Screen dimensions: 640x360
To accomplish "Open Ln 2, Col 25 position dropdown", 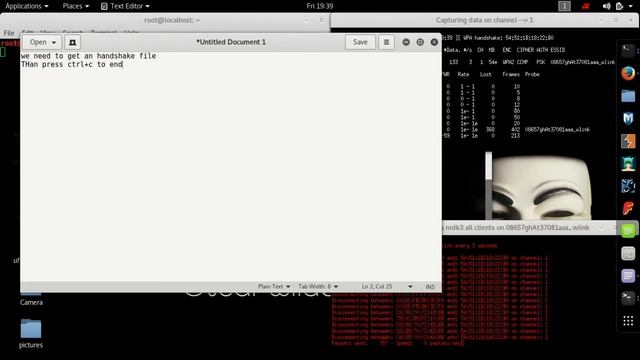I will tap(387, 287).
